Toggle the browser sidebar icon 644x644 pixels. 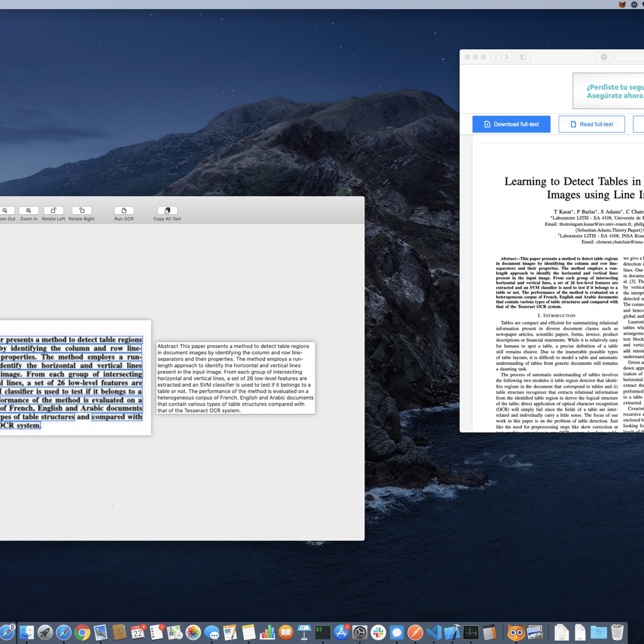coord(523,57)
